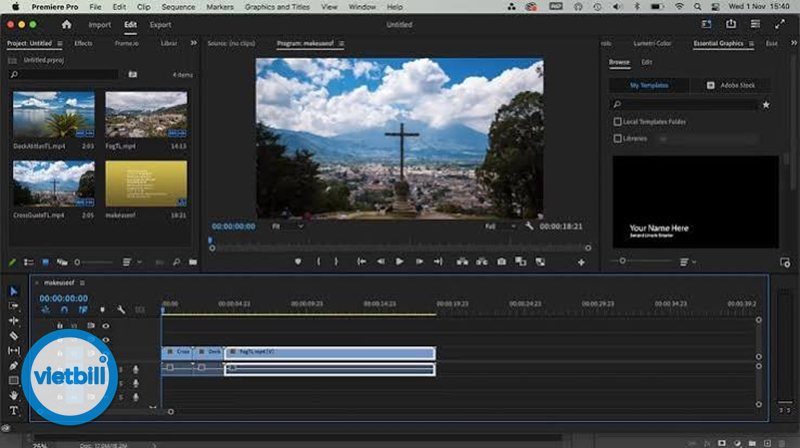Play the sequence in Program monitor
Viewport: 800px width, 448px height.
pyautogui.click(x=399, y=262)
